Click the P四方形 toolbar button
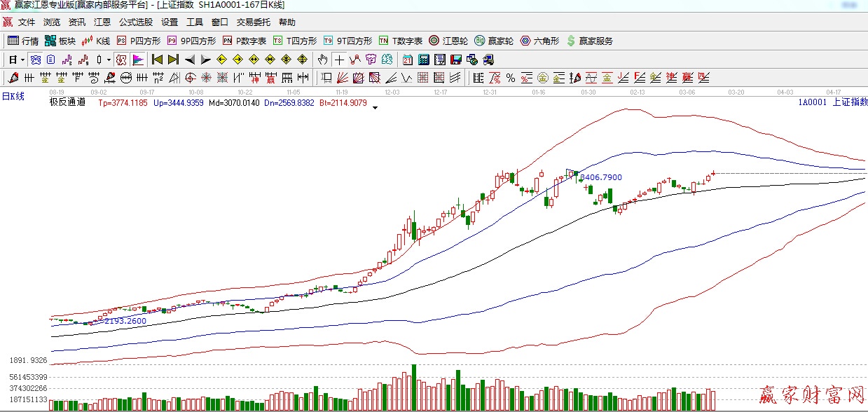 tap(138, 41)
